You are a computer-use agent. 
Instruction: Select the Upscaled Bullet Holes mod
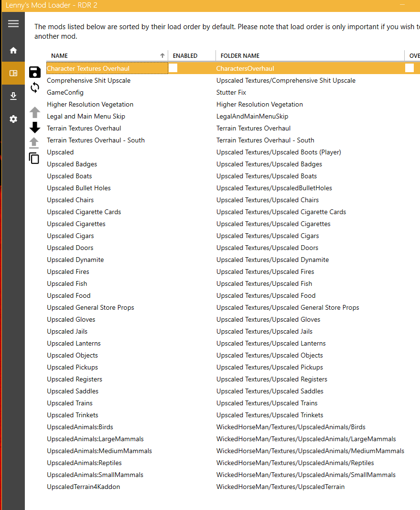78,188
